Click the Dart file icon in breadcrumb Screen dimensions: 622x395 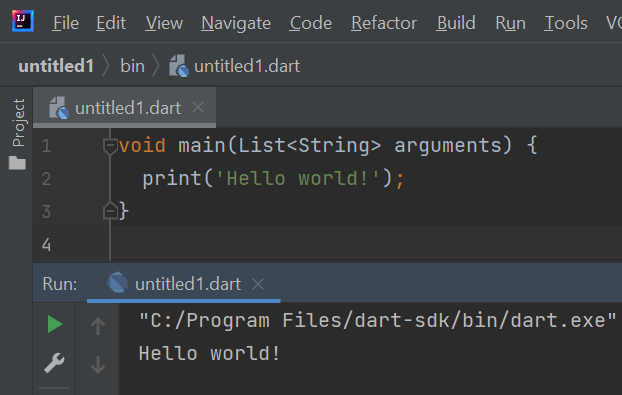pyautogui.click(x=179, y=66)
